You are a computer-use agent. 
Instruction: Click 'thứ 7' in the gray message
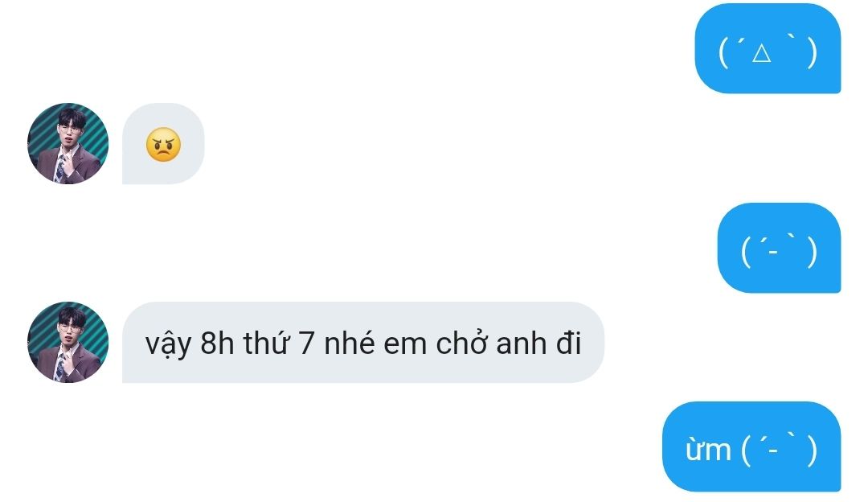(279, 342)
